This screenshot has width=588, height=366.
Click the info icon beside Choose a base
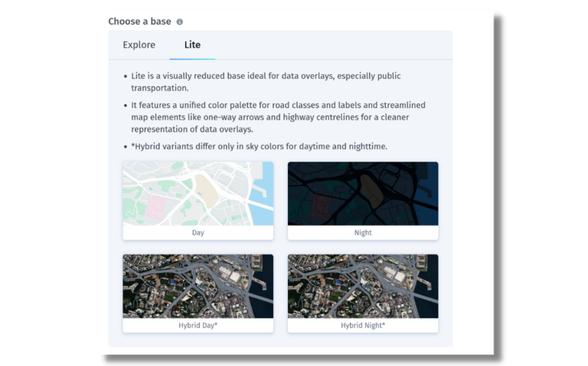click(x=180, y=21)
